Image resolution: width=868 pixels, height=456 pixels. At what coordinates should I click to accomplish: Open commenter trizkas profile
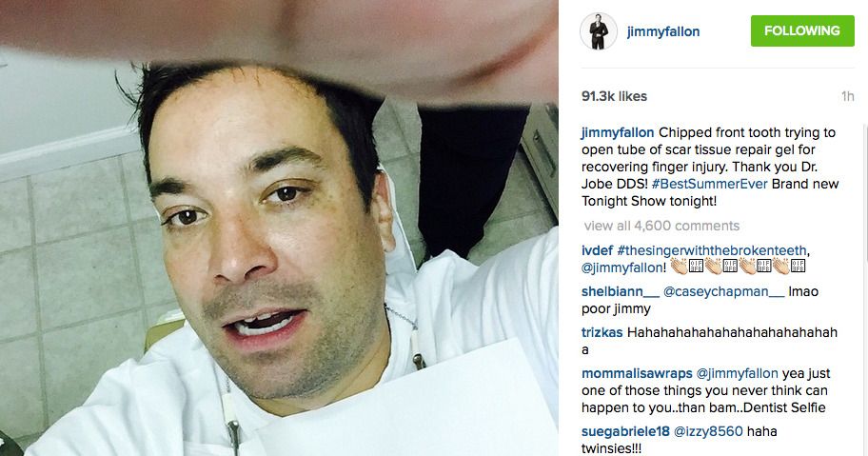click(x=602, y=332)
